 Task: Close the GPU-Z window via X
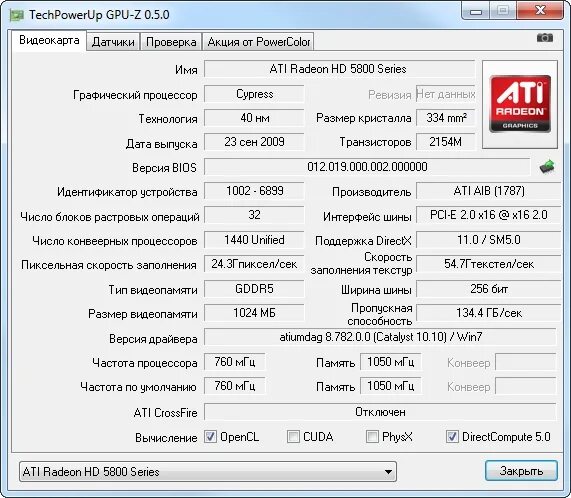point(540,11)
